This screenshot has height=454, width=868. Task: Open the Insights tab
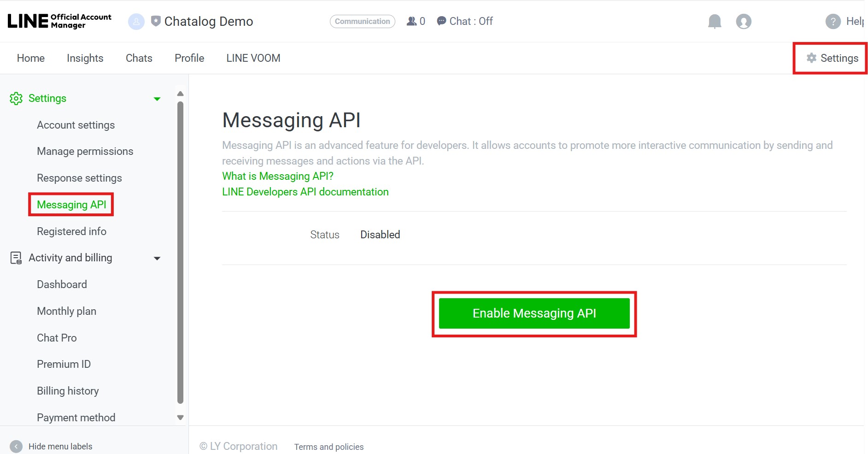(x=85, y=58)
